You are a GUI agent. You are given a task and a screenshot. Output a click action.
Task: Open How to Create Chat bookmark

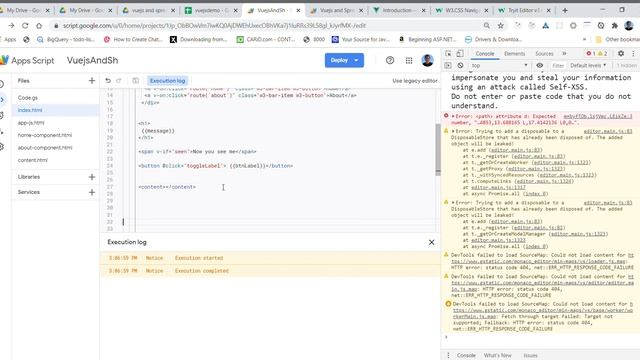133,40
